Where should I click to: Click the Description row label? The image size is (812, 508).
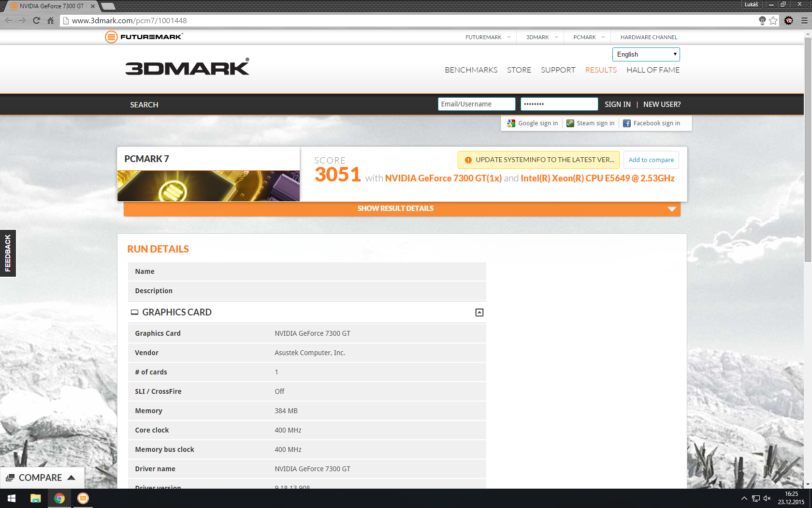click(x=154, y=291)
